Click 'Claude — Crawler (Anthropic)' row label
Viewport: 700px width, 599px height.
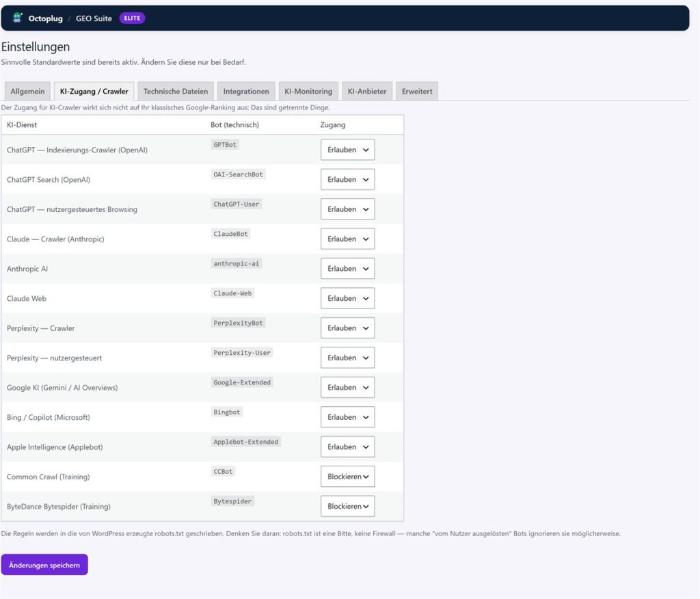coord(56,239)
